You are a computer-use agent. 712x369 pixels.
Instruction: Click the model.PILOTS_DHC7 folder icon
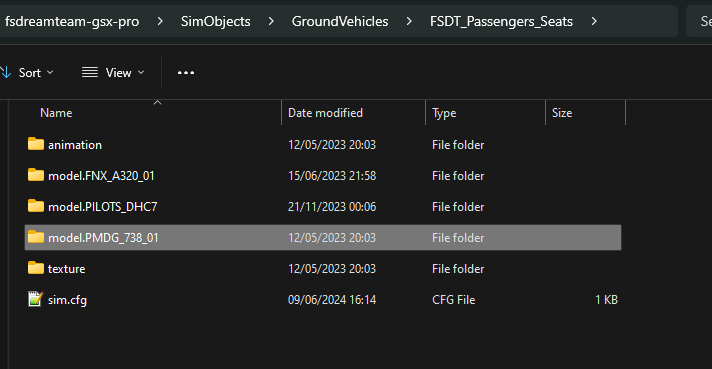point(36,207)
